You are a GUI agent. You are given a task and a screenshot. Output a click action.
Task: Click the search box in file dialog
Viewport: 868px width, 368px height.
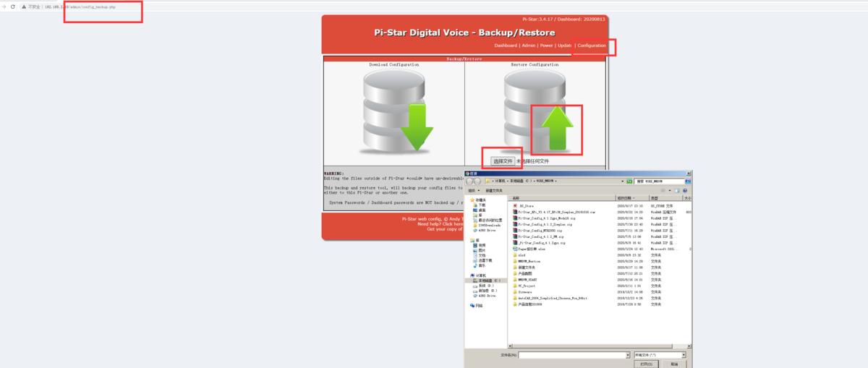tap(658, 181)
